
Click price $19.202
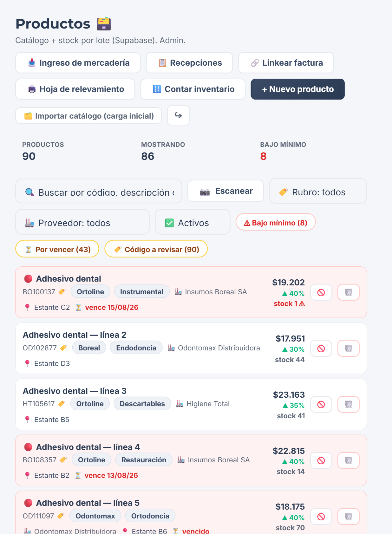pos(288,282)
